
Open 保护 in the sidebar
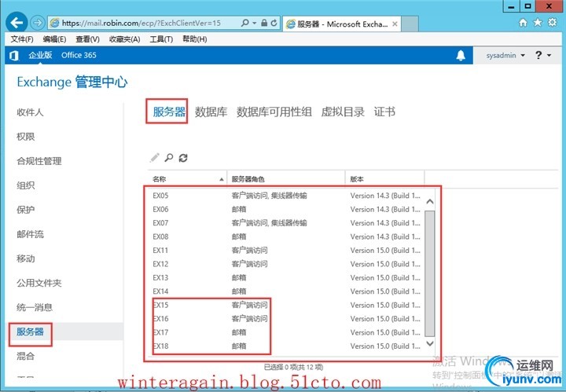26,210
